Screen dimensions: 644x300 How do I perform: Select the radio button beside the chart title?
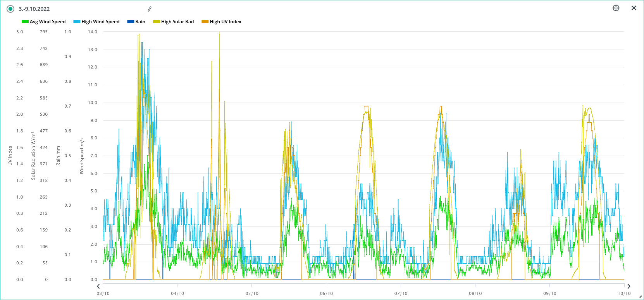click(10, 9)
